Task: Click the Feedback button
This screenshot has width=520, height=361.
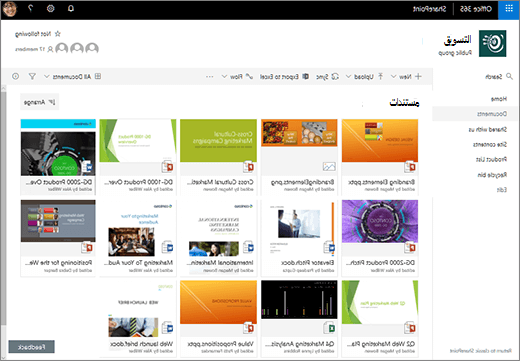Action: [x=31, y=347]
